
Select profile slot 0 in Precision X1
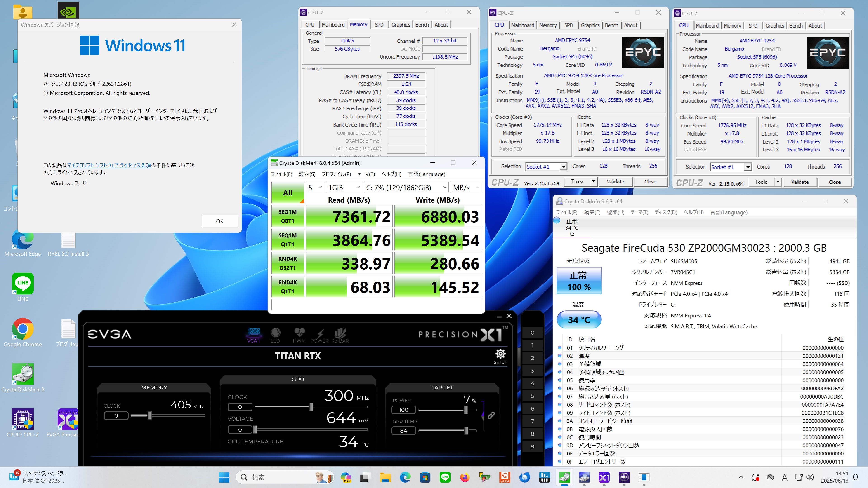click(532, 333)
